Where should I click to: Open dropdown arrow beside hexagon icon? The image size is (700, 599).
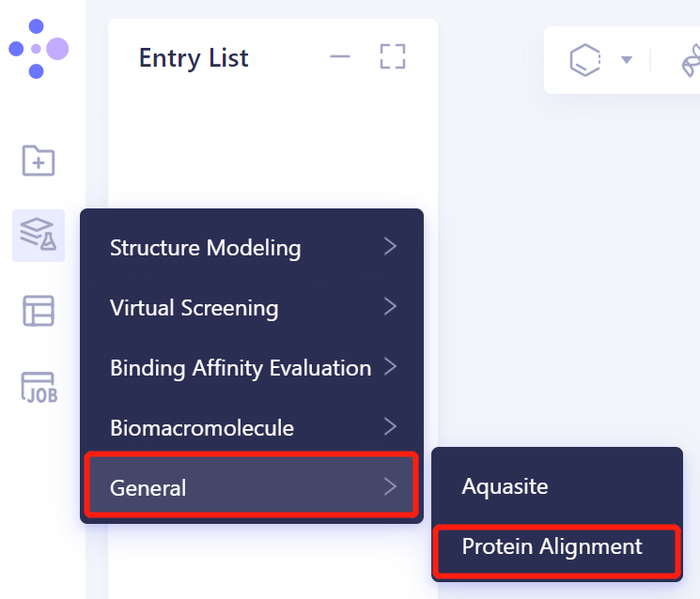tap(627, 60)
